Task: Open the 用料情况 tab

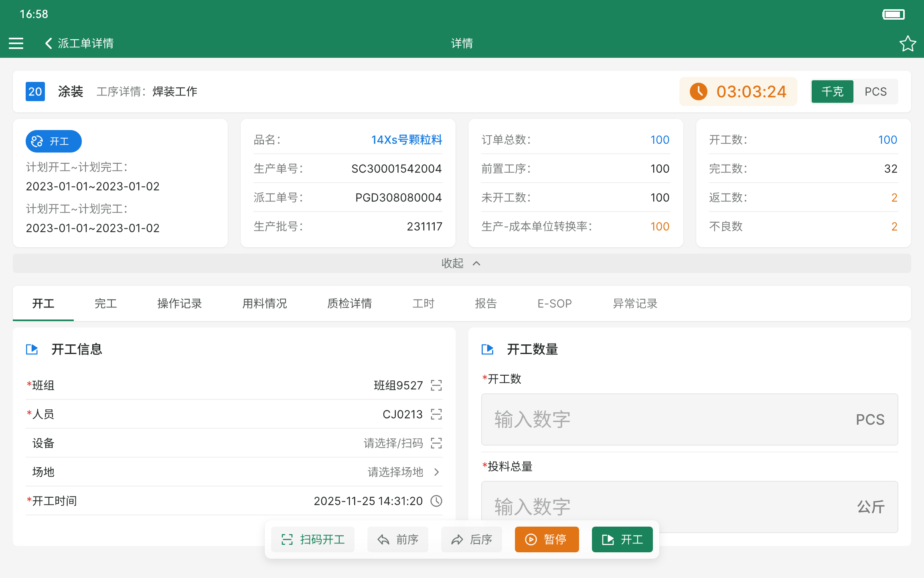Action: [265, 303]
